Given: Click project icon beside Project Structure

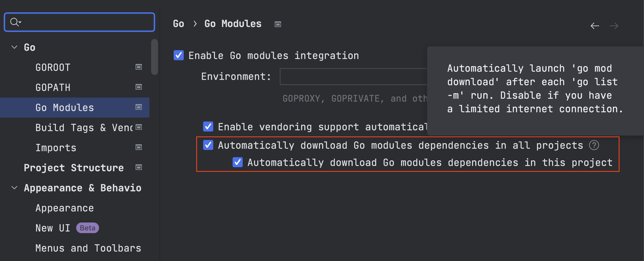Looking at the screenshot, I should click(138, 167).
